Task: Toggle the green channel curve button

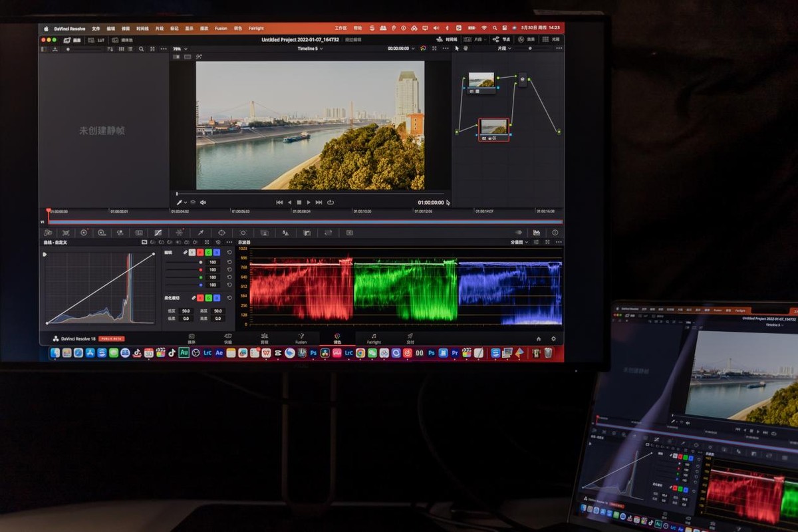Action: pos(208,253)
